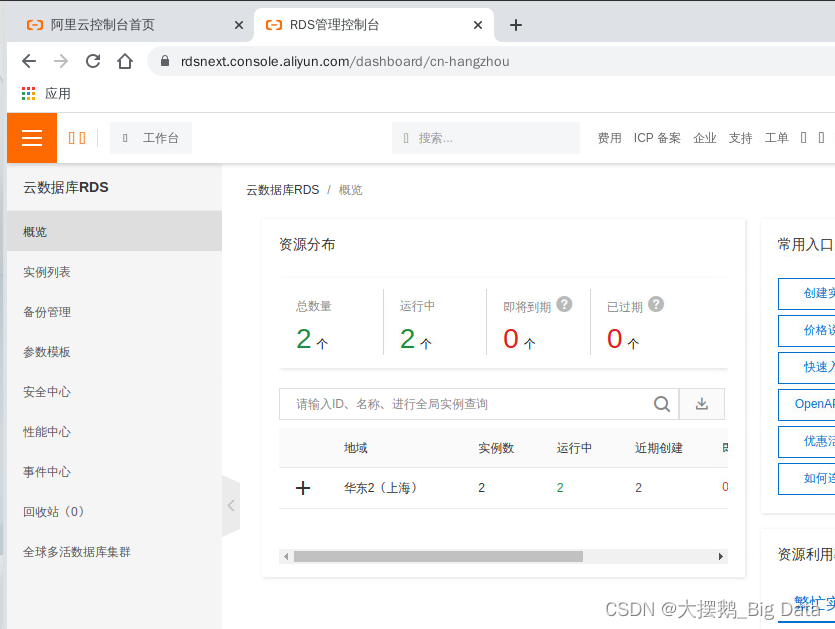
Task: Open the ICP 备案 menu item
Action: click(x=657, y=138)
